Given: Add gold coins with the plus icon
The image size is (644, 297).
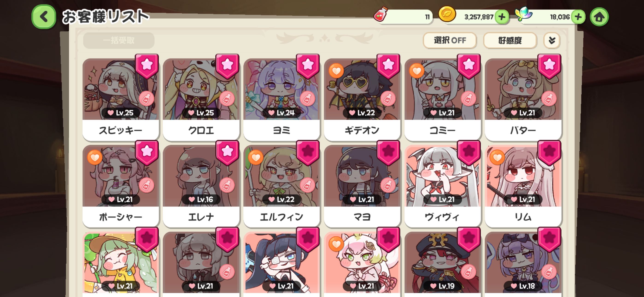Looking at the screenshot, I should 502,17.
